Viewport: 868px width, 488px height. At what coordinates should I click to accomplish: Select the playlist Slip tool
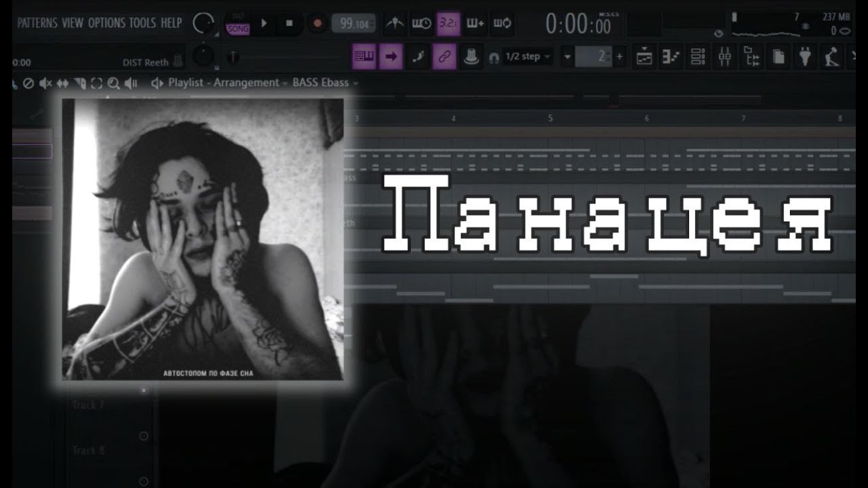[62, 83]
